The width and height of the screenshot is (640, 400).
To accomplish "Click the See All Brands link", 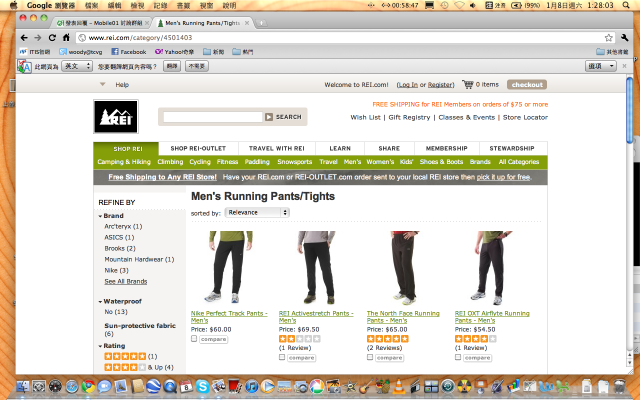I will (126, 282).
